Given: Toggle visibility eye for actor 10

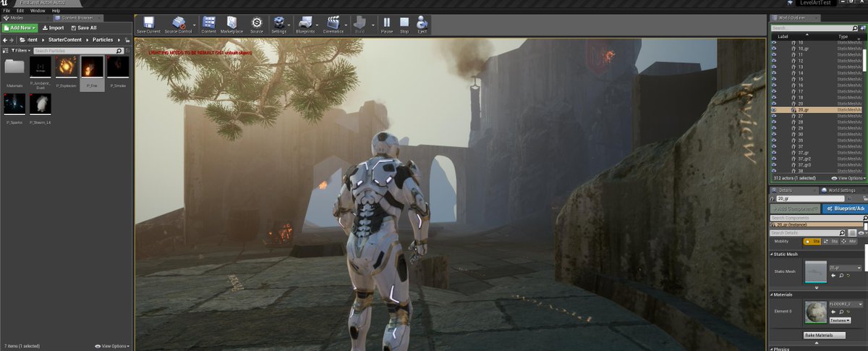Looking at the screenshot, I should tap(773, 43).
